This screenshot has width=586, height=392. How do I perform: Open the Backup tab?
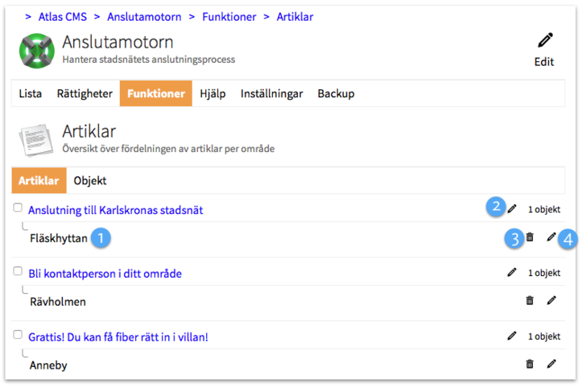[336, 93]
